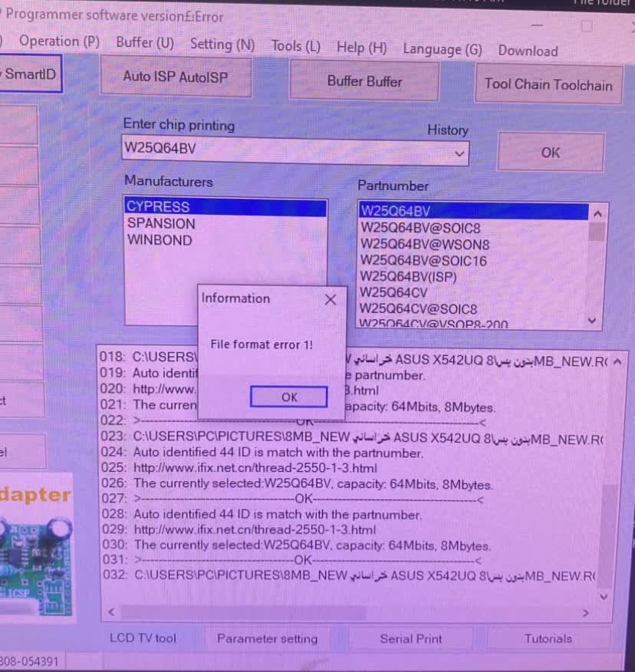Open the Language (G) menu

443,50
